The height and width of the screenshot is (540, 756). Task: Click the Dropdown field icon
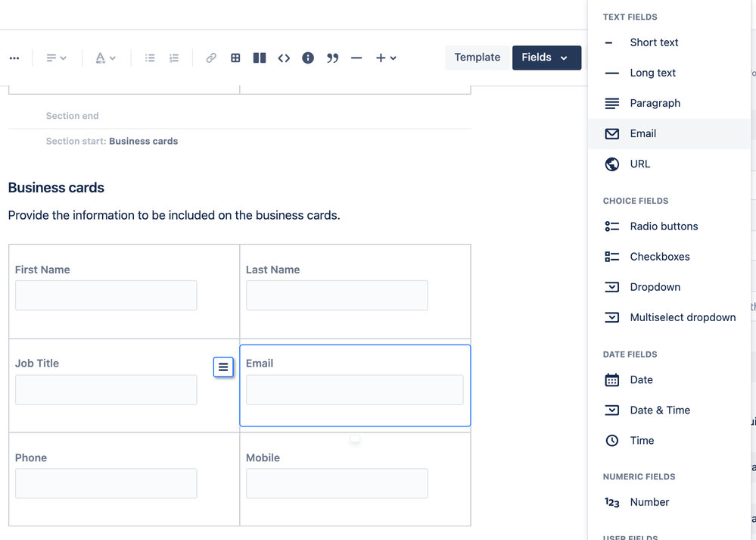click(612, 287)
